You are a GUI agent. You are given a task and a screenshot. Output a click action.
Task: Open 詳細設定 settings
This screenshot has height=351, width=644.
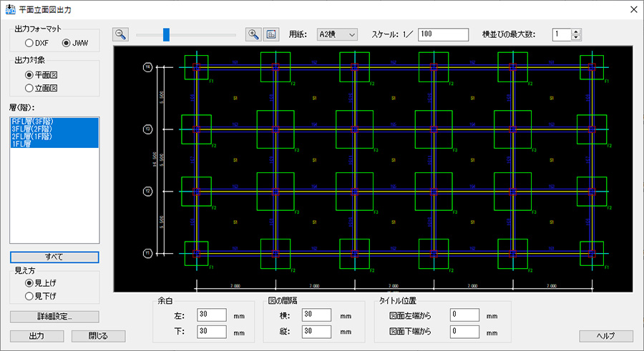tap(54, 317)
